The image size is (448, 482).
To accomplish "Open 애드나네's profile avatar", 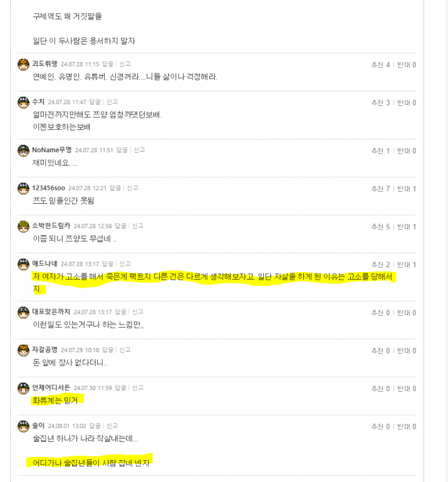I will click(x=23, y=265).
